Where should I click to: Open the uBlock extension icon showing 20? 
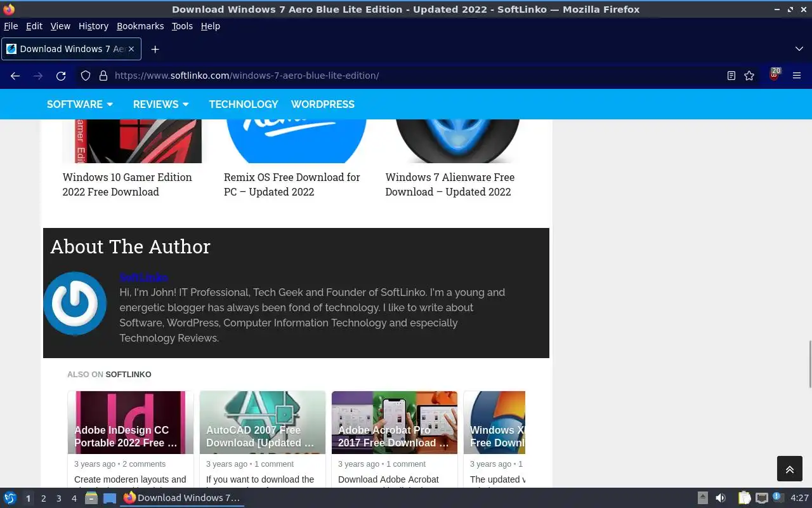[775, 75]
